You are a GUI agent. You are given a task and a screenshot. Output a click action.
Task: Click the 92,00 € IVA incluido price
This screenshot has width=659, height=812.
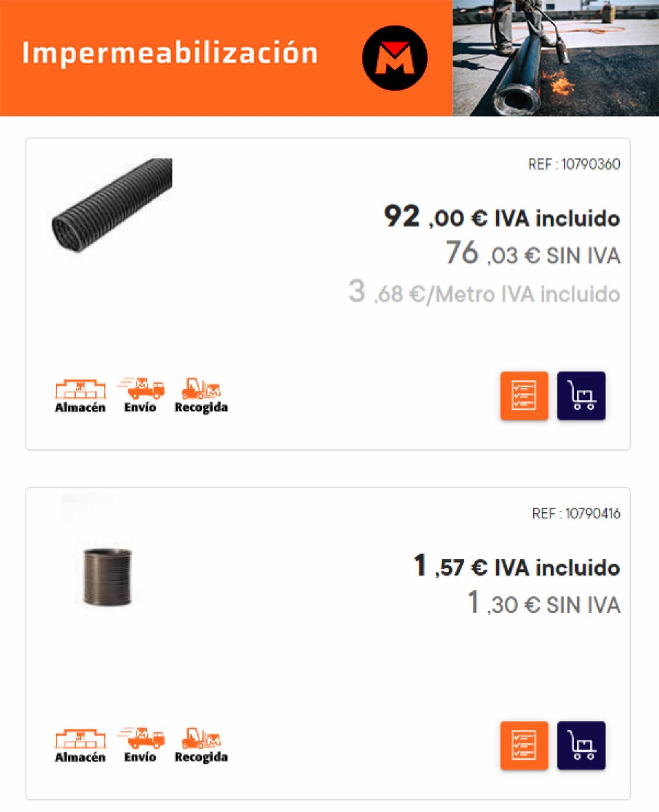(502, 217)
